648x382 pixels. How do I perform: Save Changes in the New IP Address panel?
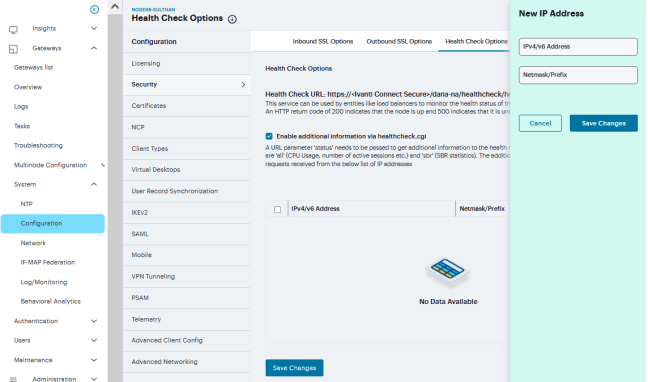(x=603, y=123)
